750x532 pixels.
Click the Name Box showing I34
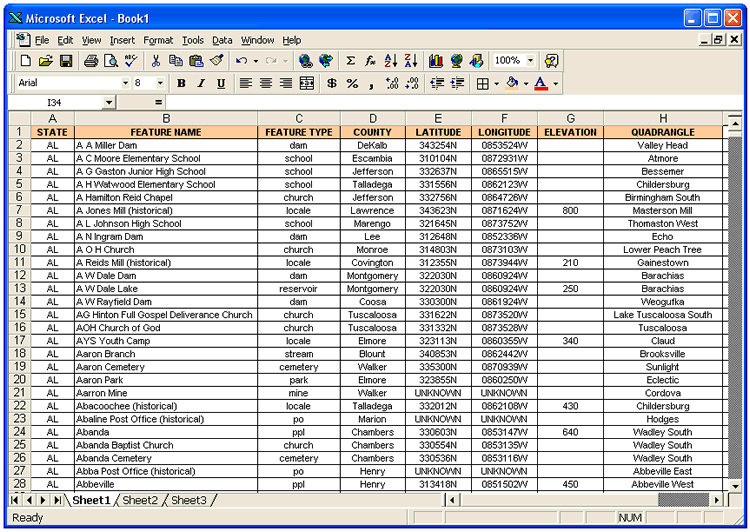(55, 102)
